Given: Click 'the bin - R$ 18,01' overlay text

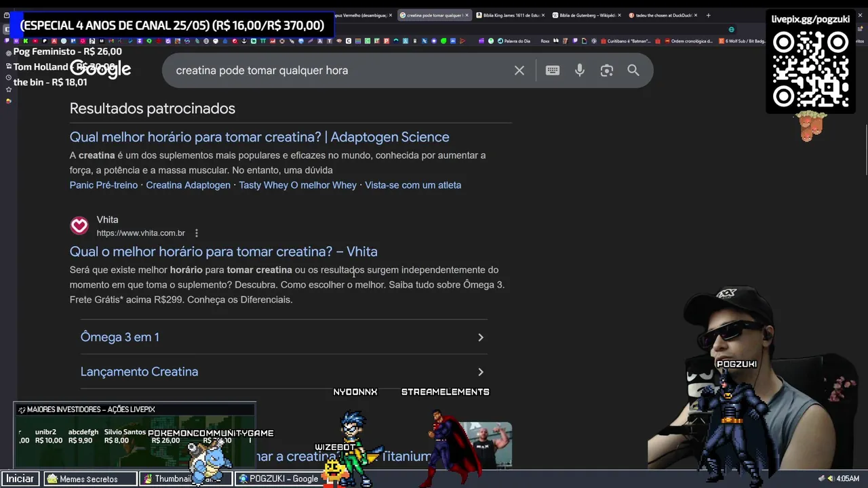Looking at the screenshot, I should coord(50,82).
